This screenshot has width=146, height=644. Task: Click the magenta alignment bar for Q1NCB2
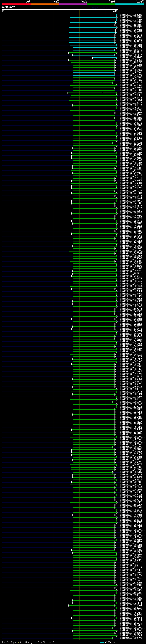pyautogui.click(x=92, y=412)
